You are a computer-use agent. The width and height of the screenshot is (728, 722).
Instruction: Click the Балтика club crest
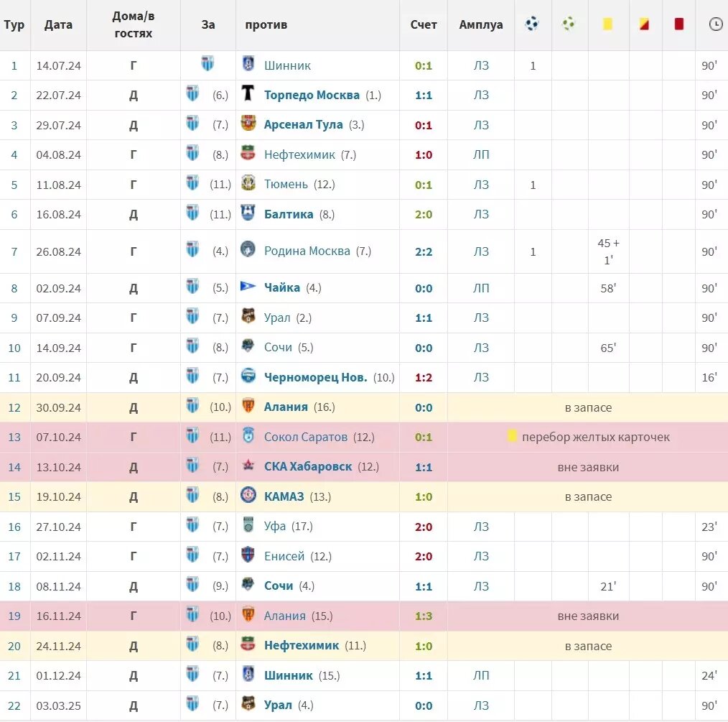[248, 213]
